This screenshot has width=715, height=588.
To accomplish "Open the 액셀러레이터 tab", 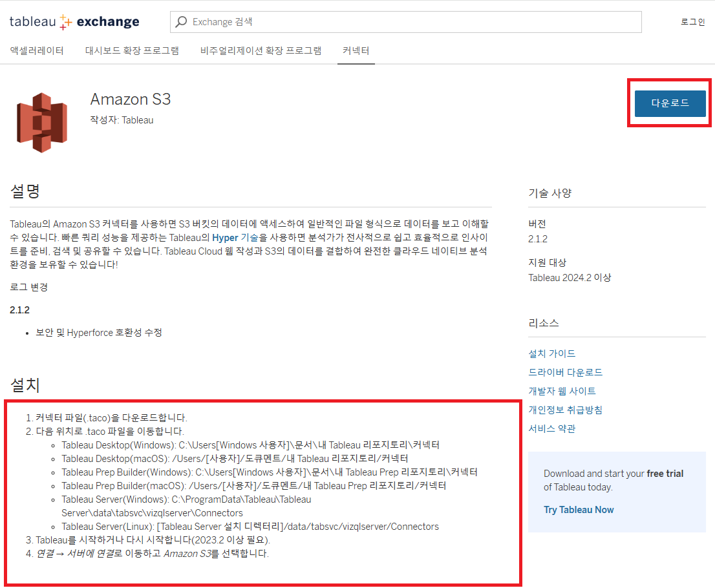I will (37, 50).
